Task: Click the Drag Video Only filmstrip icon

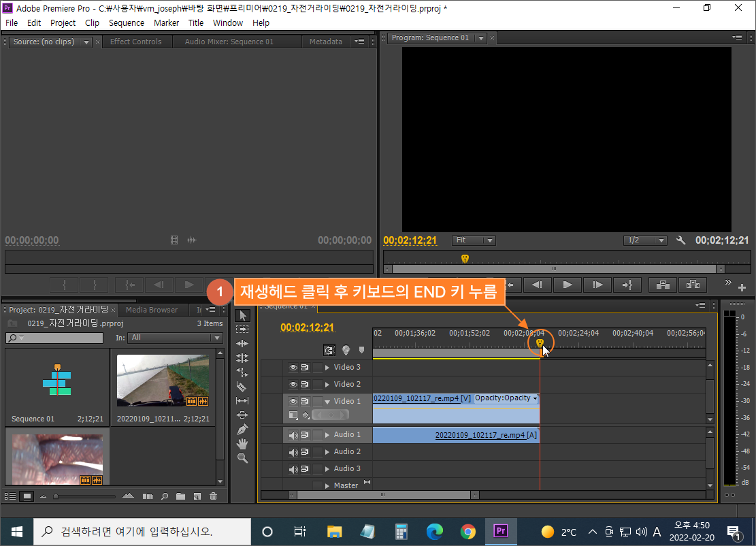Action: coord(174,240)
